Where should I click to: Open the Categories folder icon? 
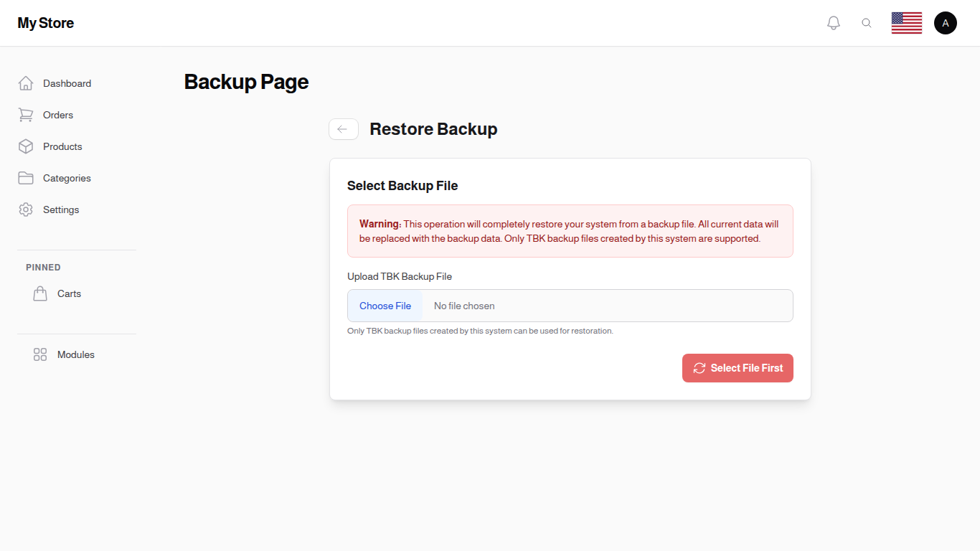[26, 178]
